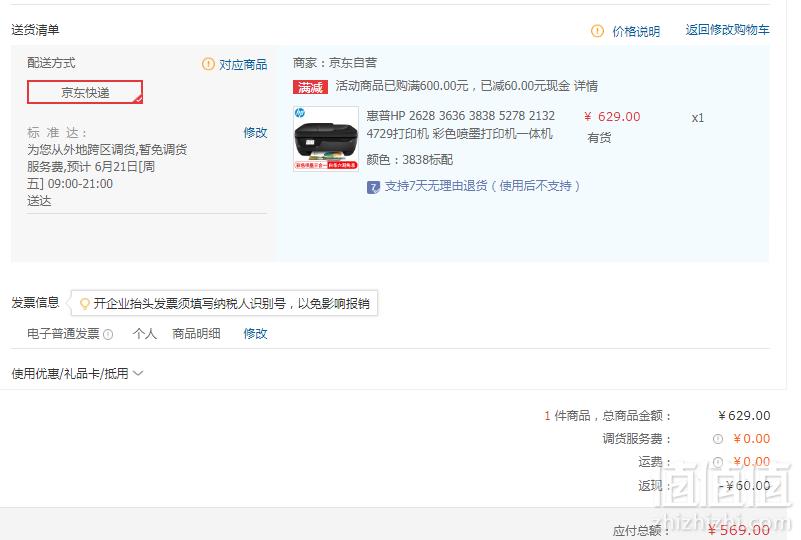Open the 价格说明 link
Screen dimensions: 801x540
pos(636,31)
